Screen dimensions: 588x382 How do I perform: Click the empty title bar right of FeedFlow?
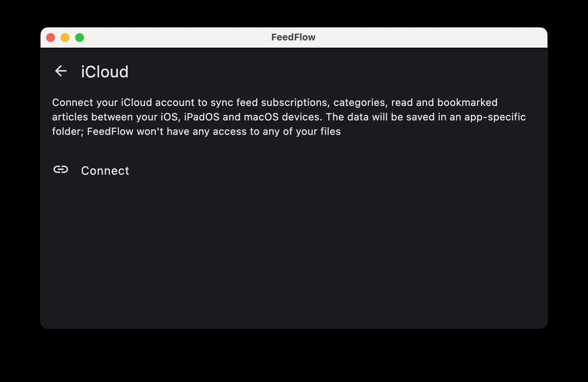pos(431,37)
